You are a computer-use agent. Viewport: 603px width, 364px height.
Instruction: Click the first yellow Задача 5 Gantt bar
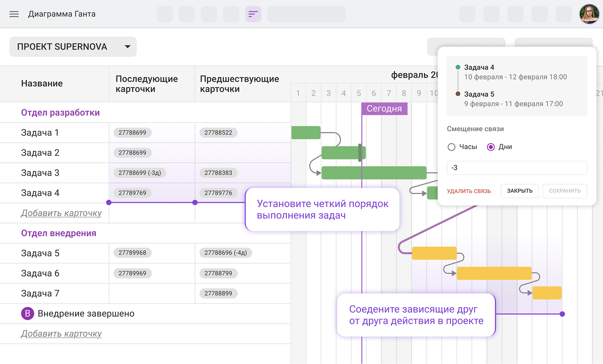click(434, 253)
